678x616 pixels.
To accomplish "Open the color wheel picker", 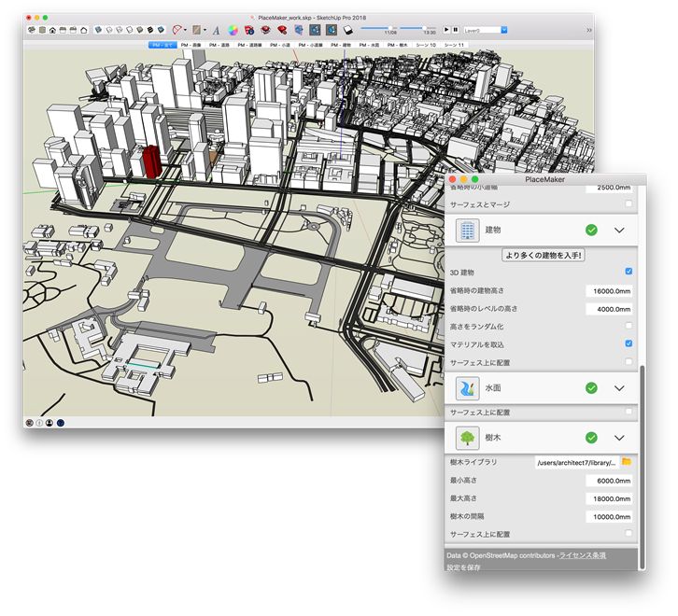I will [x=233, y=30].
